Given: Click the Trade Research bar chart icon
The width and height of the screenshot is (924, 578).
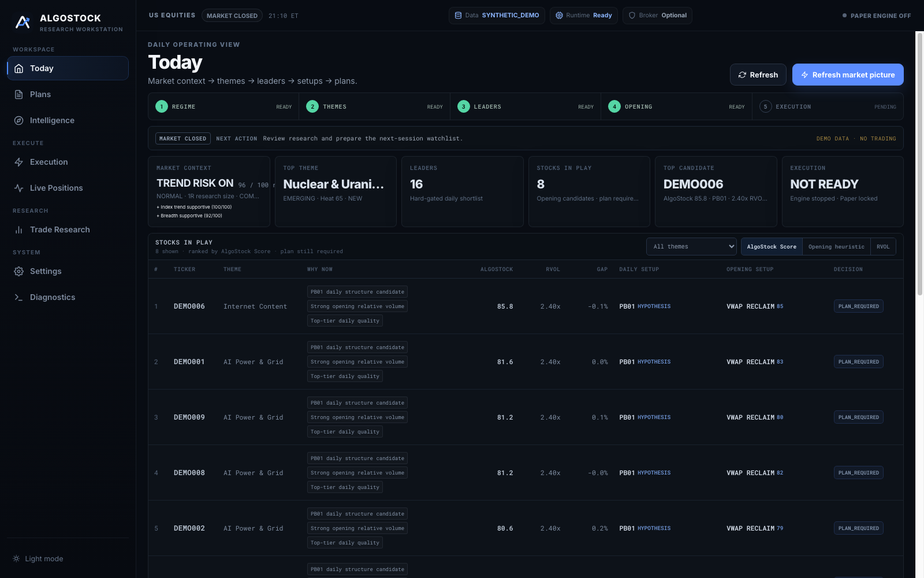Looking at the screenshot, I should [19, 230].
